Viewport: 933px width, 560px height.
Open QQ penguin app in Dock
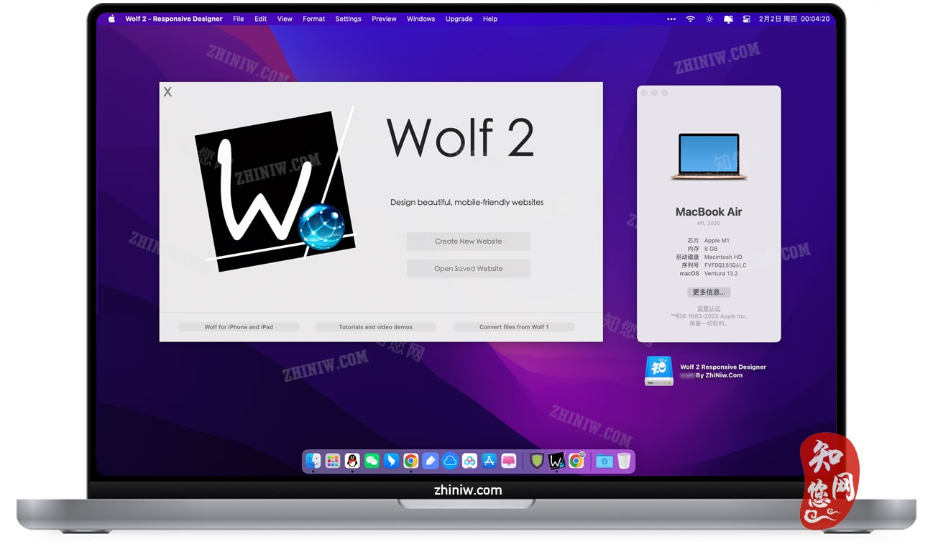(352, 461)
